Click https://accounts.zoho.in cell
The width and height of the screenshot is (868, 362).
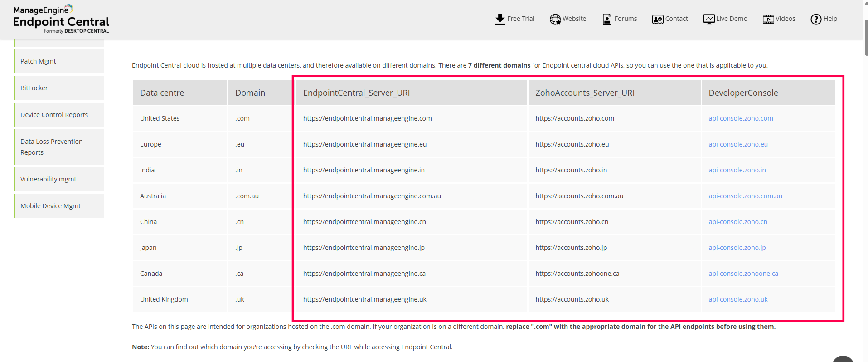tap(615, 170)
